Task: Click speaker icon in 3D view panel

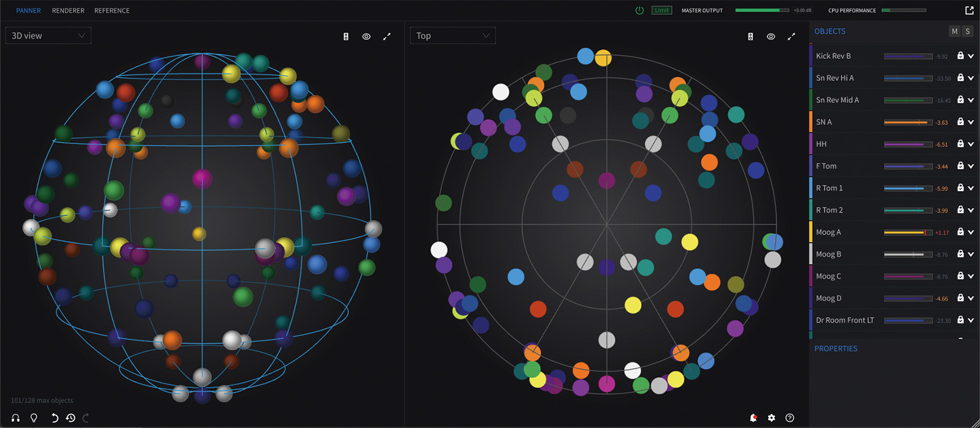Action: click(x=346, y=37)
